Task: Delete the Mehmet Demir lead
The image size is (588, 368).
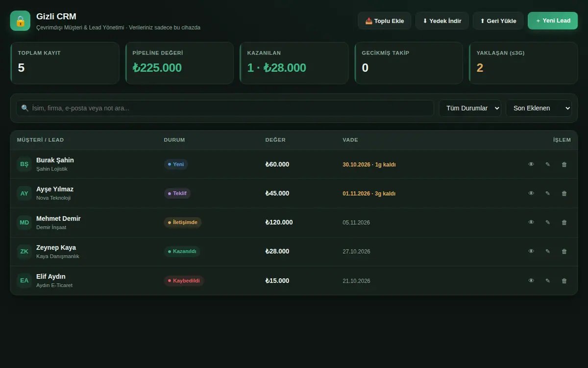Action: tap(564, 222)
